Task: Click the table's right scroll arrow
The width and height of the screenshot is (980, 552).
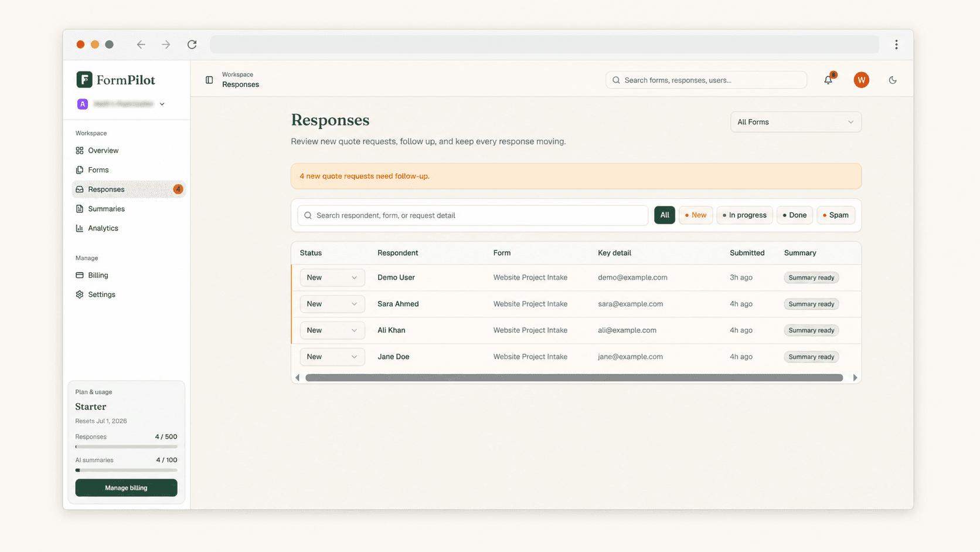Action: point(855,378)
